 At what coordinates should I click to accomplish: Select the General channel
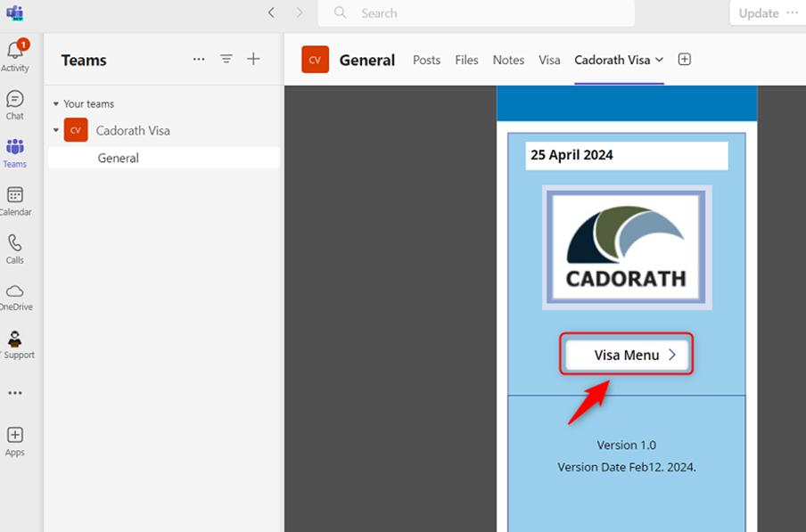coord(164,158)
